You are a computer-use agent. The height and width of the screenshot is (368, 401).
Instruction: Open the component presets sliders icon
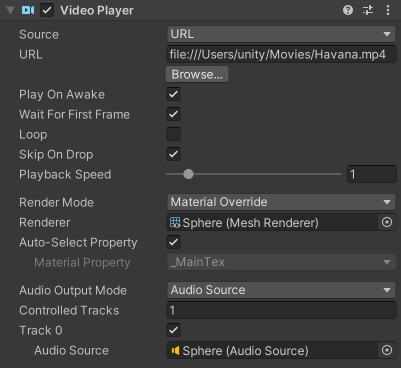[x=368, y=10]
